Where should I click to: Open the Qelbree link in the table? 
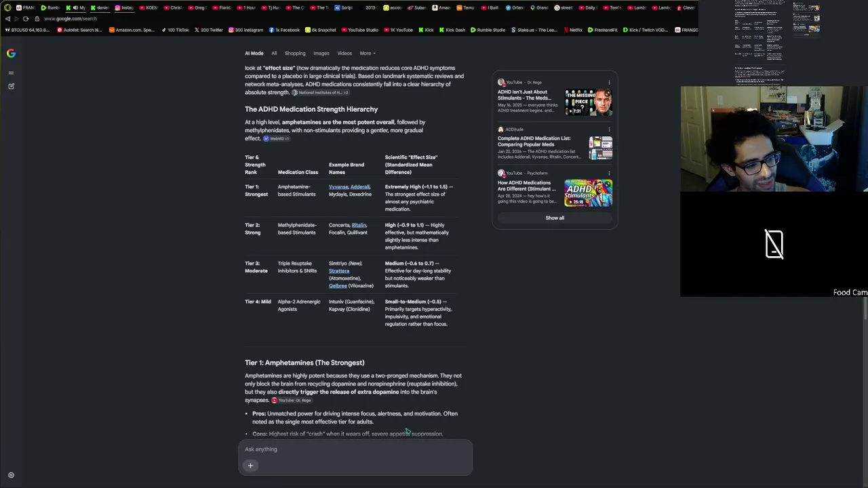point(338,286)
